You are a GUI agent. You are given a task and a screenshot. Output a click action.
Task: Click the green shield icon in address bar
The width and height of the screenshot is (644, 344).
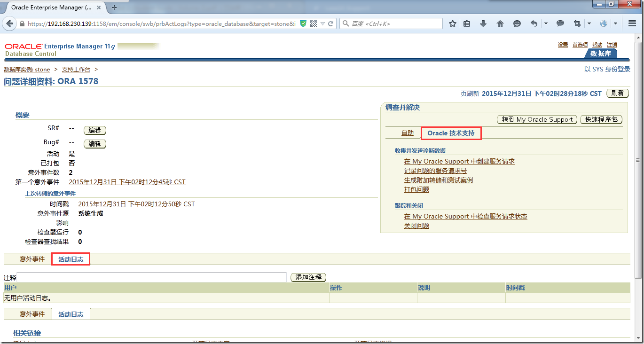tap(303, 23)
